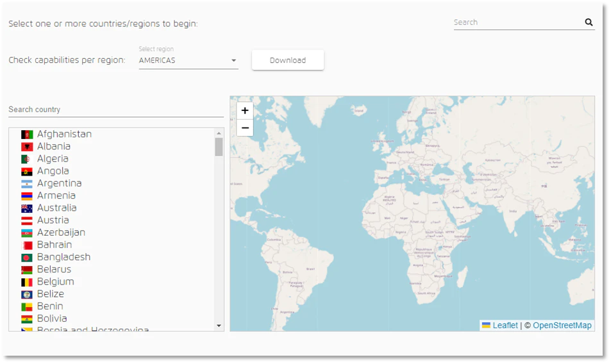Click the Australia flag icon

click(27, 208)
